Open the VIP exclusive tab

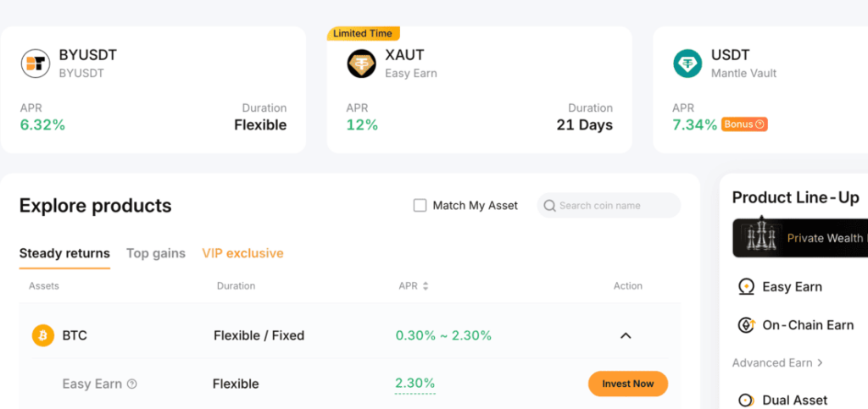pyautogui.click(x=242, y=253)
